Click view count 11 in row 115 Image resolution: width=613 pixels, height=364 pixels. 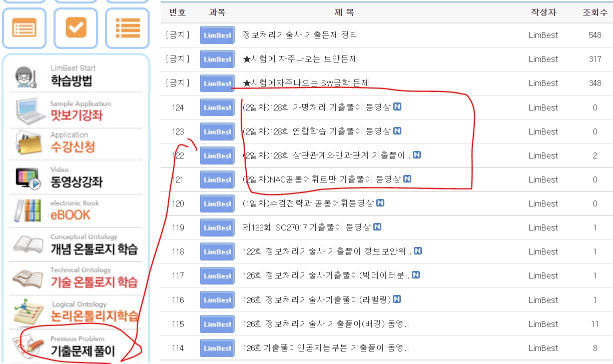point(595,324)
